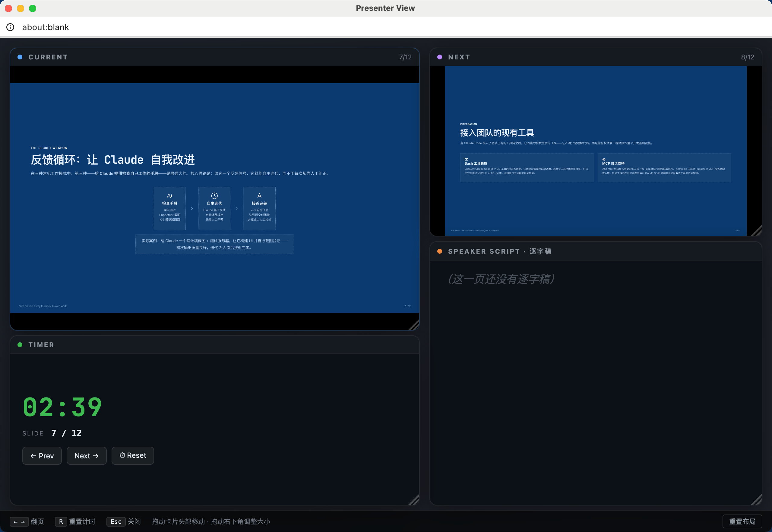
Task: Minimize the Presenter View window
Action: tap(21, 8)
